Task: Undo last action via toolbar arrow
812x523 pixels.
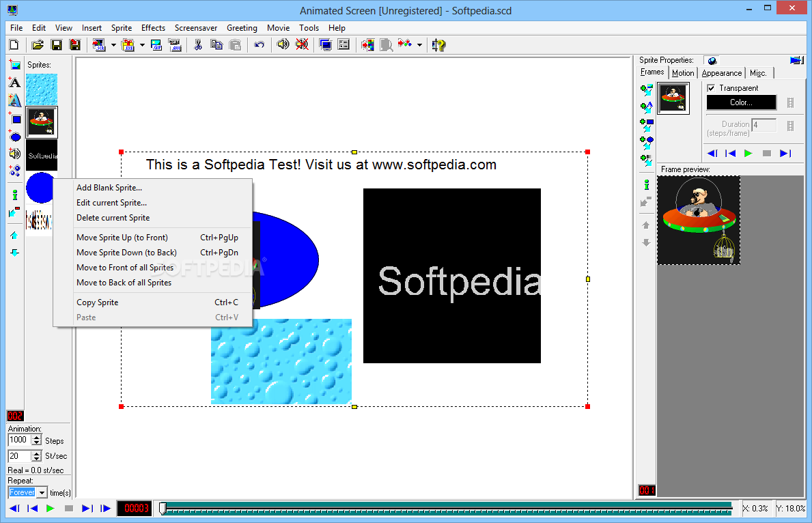Action: point(259,45)
